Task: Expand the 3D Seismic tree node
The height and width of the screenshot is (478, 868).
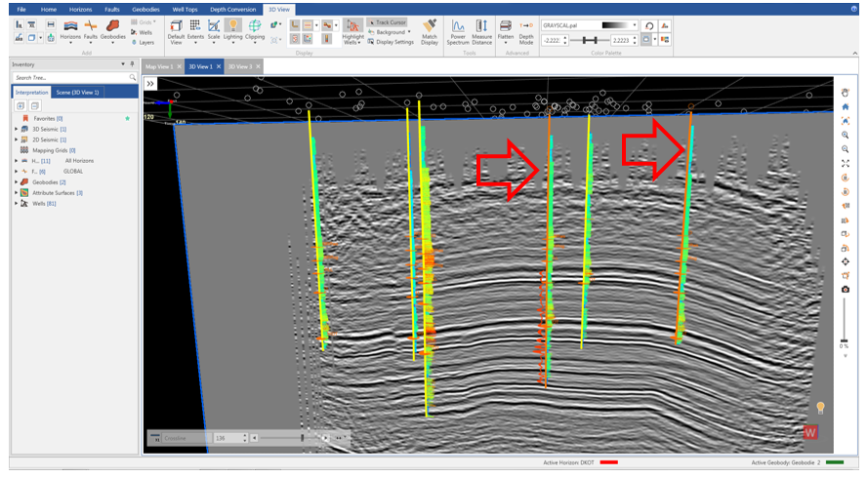Action: 16,129
